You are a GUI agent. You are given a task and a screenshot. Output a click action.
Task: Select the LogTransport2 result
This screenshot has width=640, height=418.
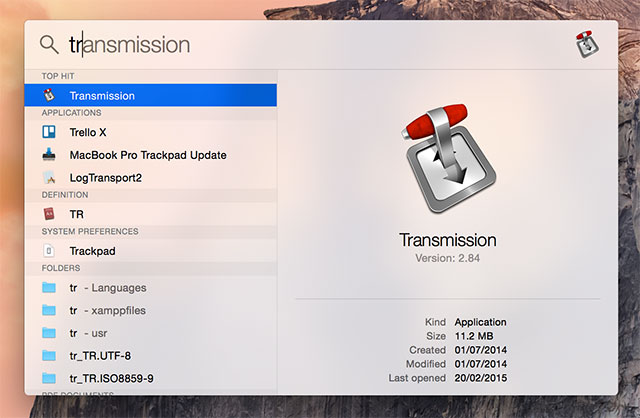pyautogui.click(x=151, y=178)
